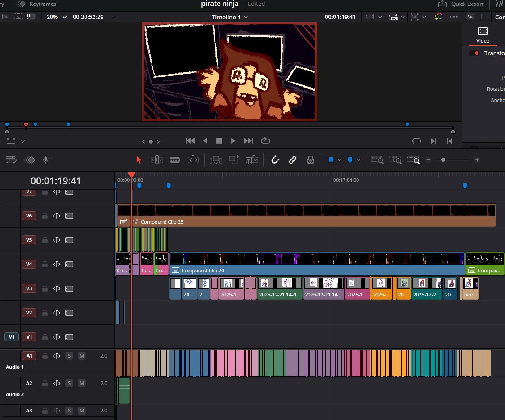This screenshot has height=420, width=505.
Task: Activate the Trim Edit Mode tool
Action: pos(157,160)
